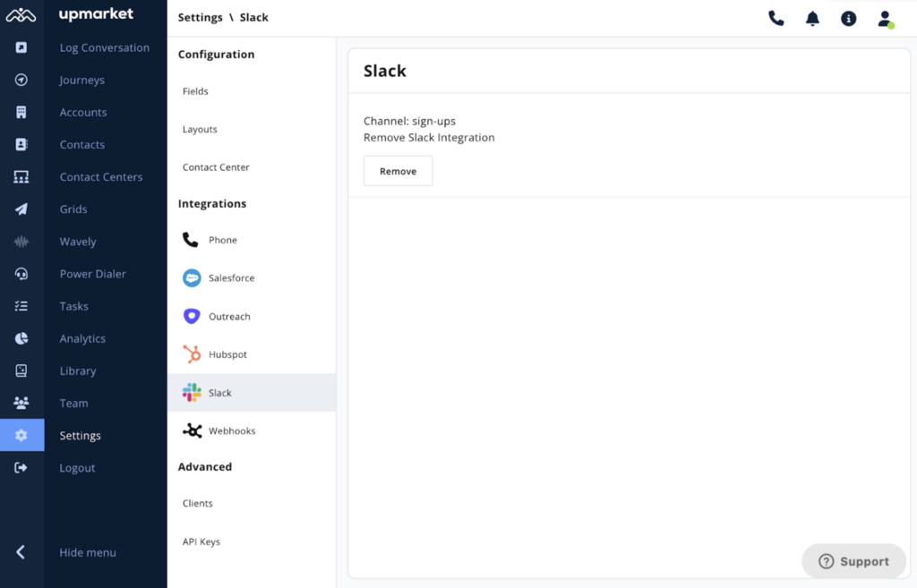This screenshot has width=917, height=588.
Task: Select Hide menu label
Action: pos(88,552)
